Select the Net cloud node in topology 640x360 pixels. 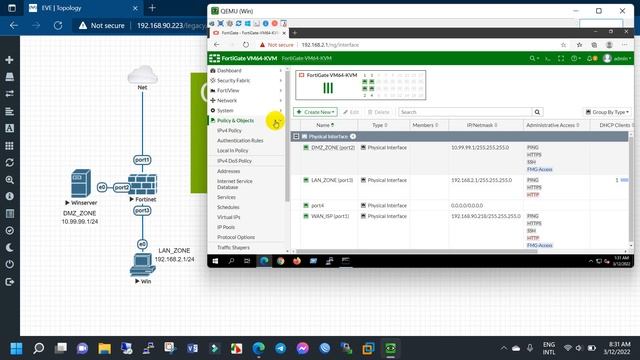(x=142, y=75)
